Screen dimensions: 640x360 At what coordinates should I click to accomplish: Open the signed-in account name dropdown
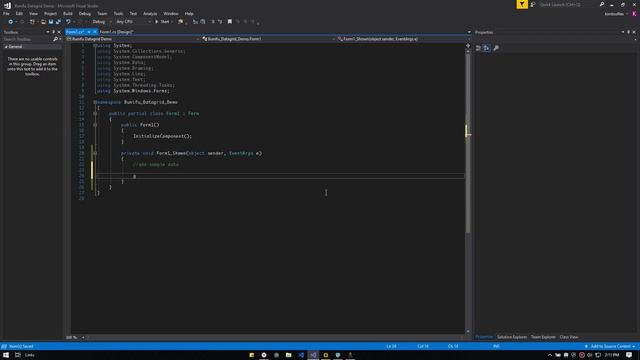click(616, 14)
